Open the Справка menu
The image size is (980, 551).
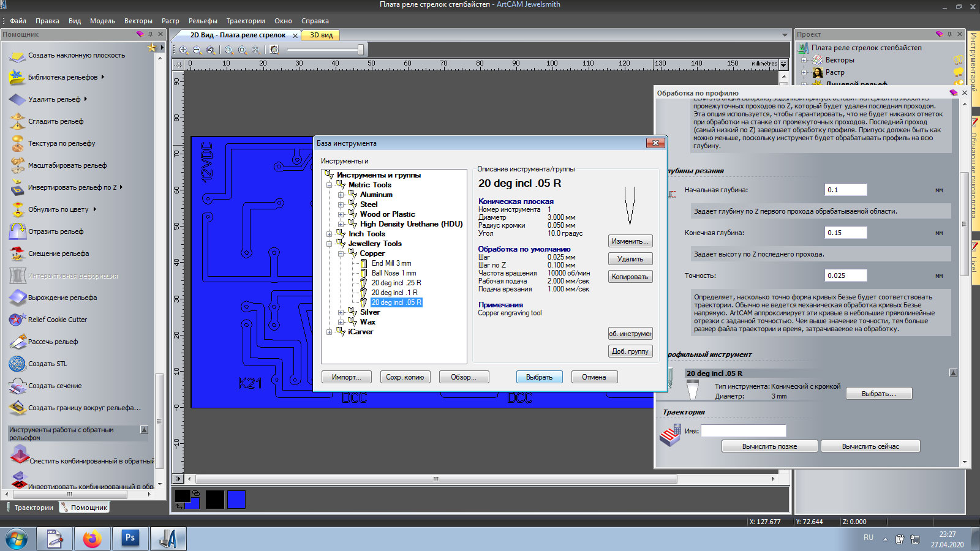click(x=315, y=21)
